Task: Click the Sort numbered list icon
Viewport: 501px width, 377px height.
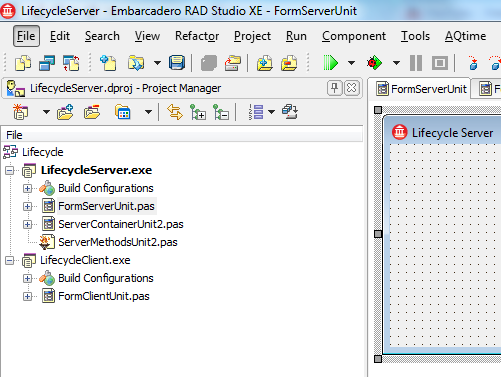Action: [256, 112]
